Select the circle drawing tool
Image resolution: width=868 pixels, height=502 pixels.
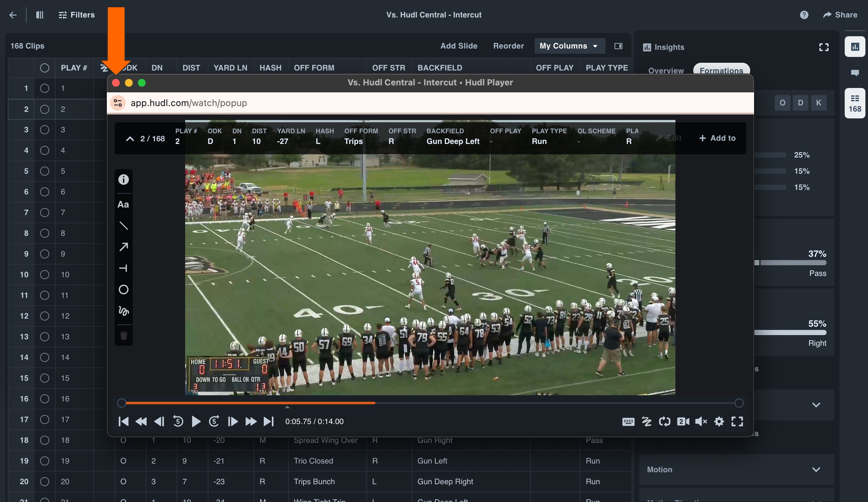coord(123,289)
